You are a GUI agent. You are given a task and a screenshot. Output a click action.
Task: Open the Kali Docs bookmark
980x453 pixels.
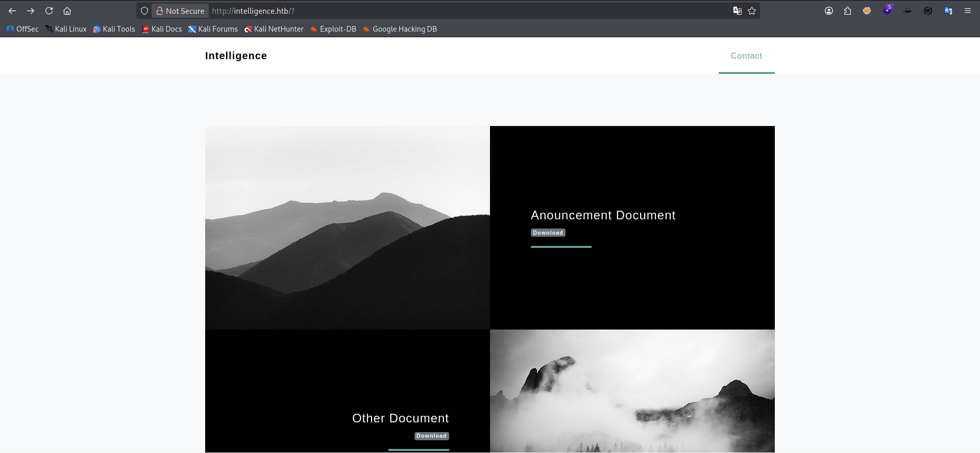coord(162,29)
